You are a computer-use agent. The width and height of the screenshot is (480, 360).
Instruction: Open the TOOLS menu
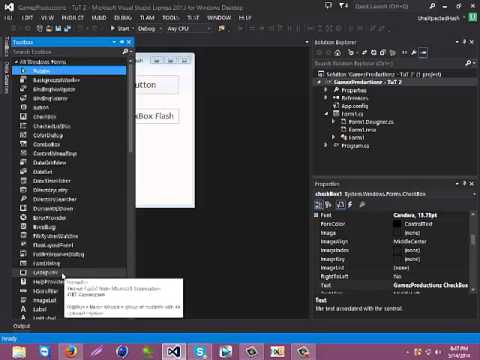pyautogui.click(x=170, y=18)
